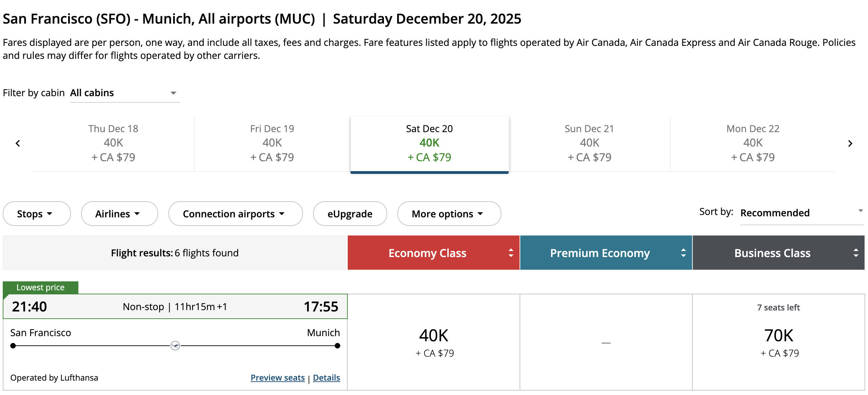Toggle the eUpgrade filter
The width and height of the screenshot is (868, 395).
tap(350, 214)
